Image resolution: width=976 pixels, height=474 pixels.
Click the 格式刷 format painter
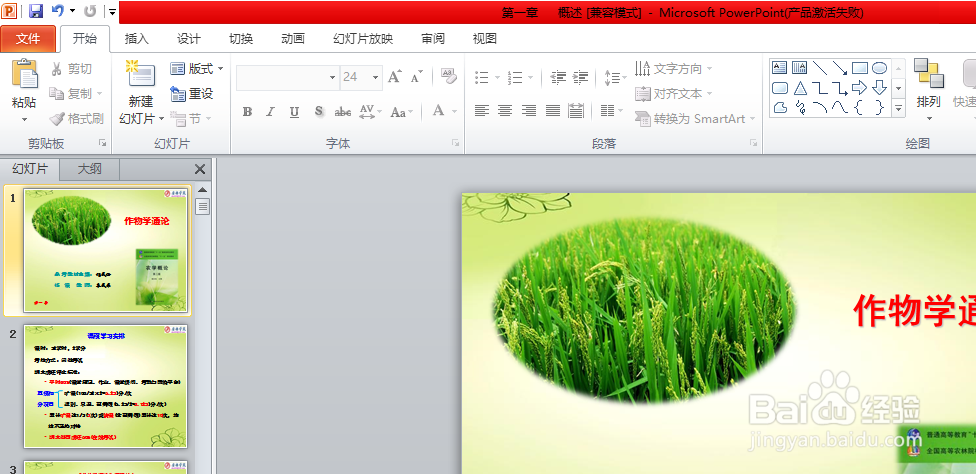(x=77, y=118)
